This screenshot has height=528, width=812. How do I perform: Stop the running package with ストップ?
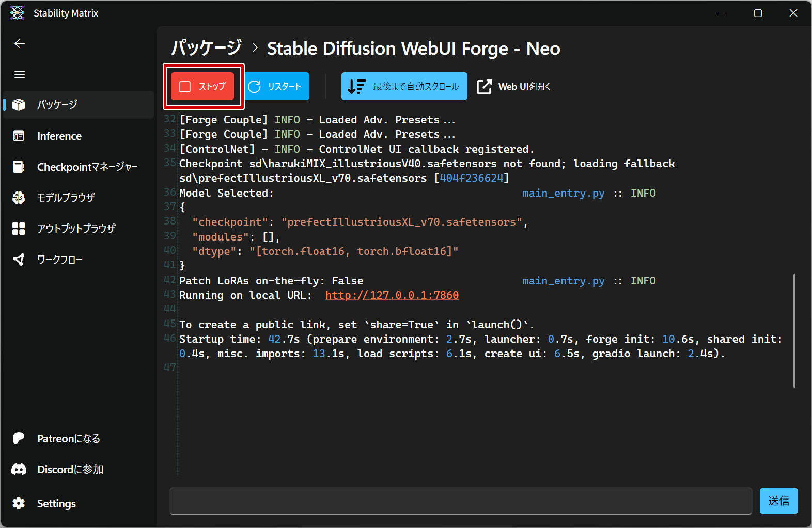pos(202,86)
